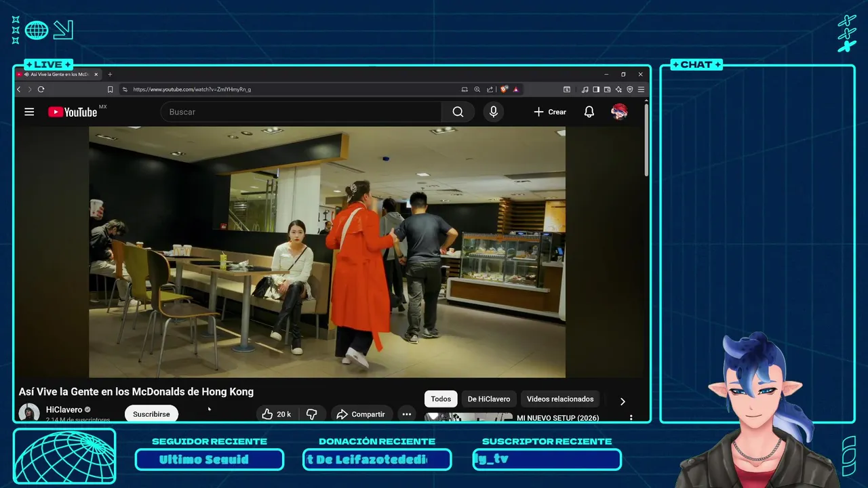Open the HiClavero channel name link
This screenshot has width=868, height=488.
(64, 410)
